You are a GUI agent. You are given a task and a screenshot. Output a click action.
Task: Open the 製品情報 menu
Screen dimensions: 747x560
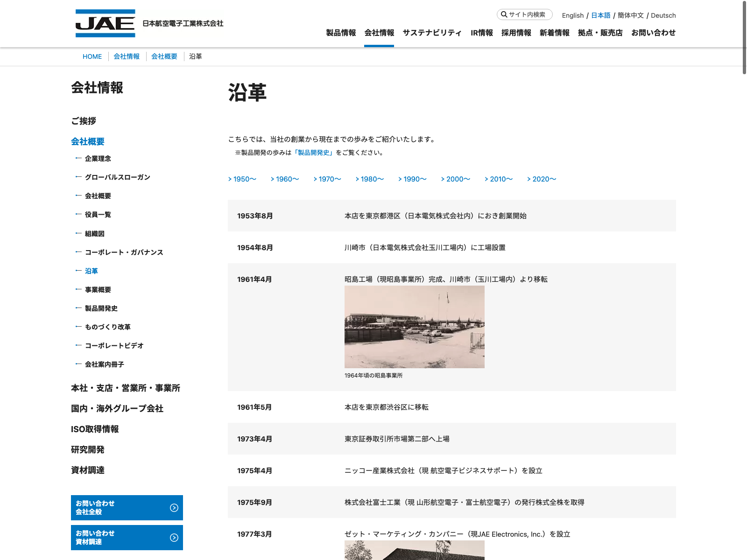pyautogui.click(x=341, y=33)
